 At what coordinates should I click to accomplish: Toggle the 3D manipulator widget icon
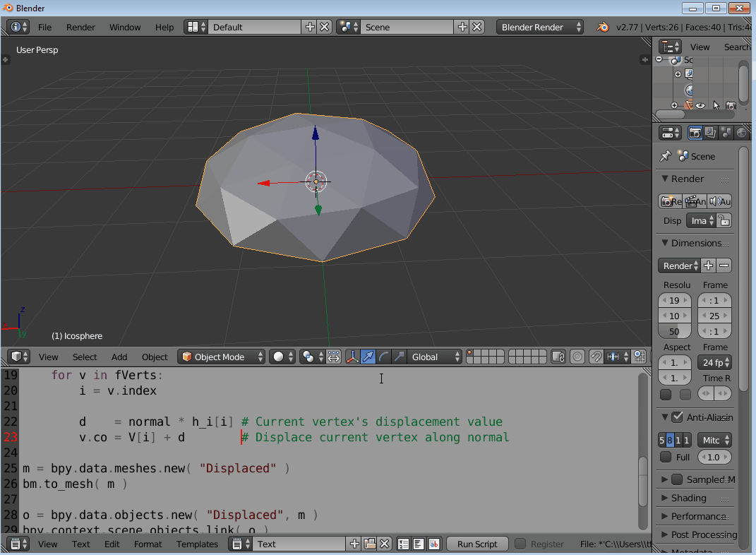coord(353,357)
